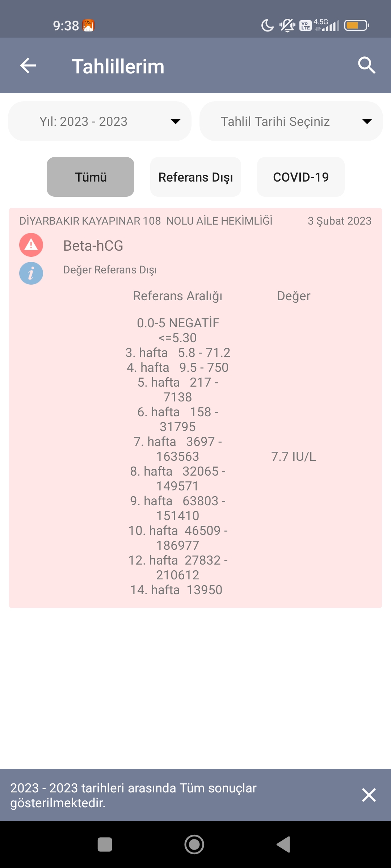Open the Yıl: 2023 - 2023 dropdown

tap(100, 122)
